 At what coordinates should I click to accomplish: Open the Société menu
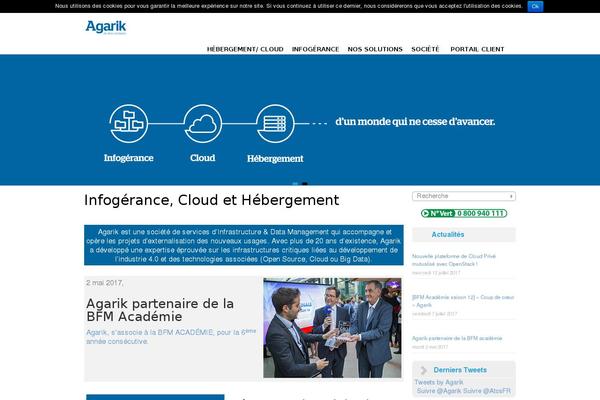coord(425,49)
